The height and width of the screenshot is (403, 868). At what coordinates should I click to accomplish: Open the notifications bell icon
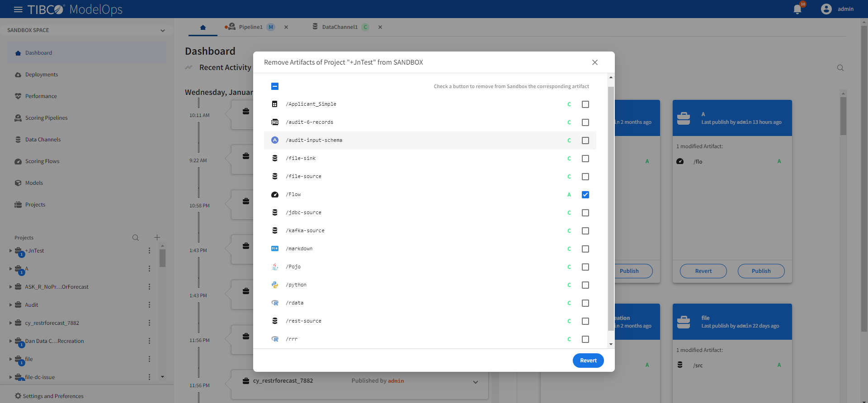point(797,9)
